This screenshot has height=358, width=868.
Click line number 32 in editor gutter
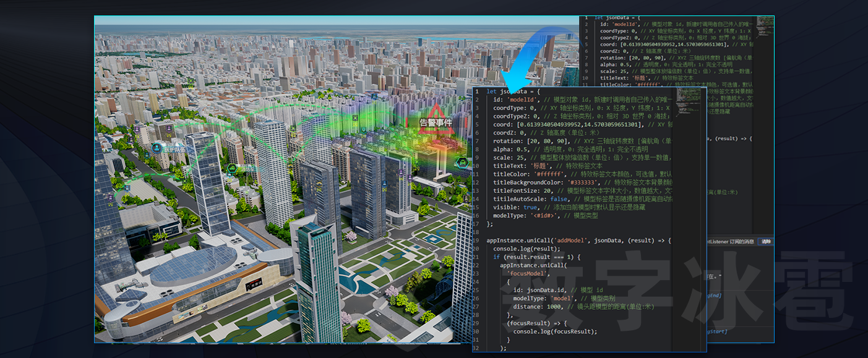tap(477, 348)
